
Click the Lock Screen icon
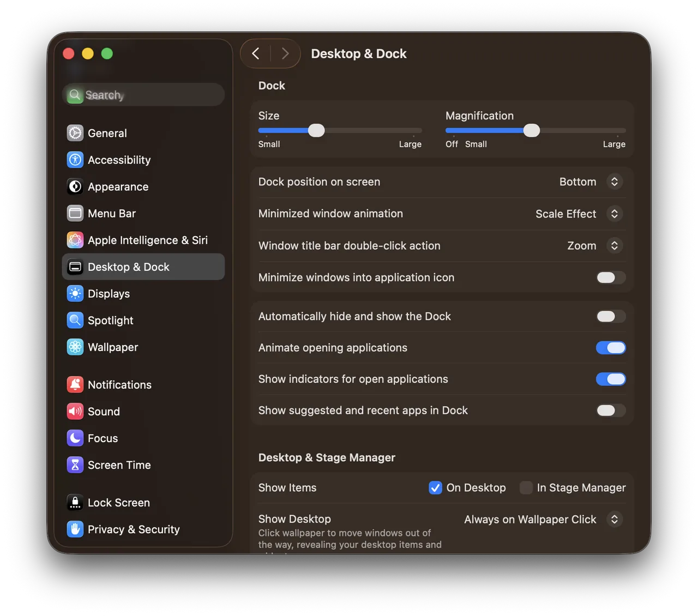(x=75, y=502)
